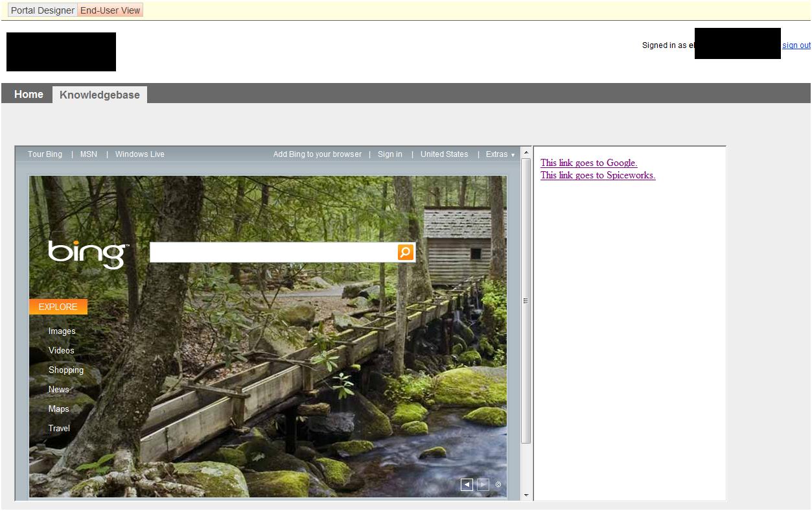This screenshot has height=511, width=812.
Task: Open the Portal Designer view
Action: click(x=41, y=10)
